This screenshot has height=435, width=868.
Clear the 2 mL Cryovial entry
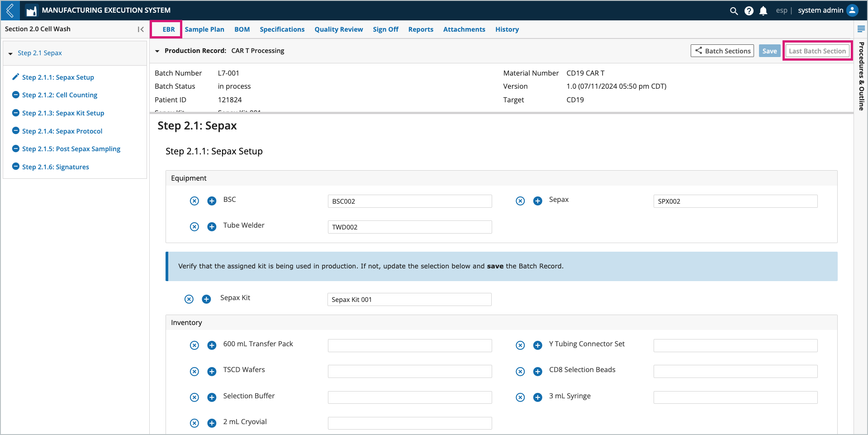click(194, 423)
